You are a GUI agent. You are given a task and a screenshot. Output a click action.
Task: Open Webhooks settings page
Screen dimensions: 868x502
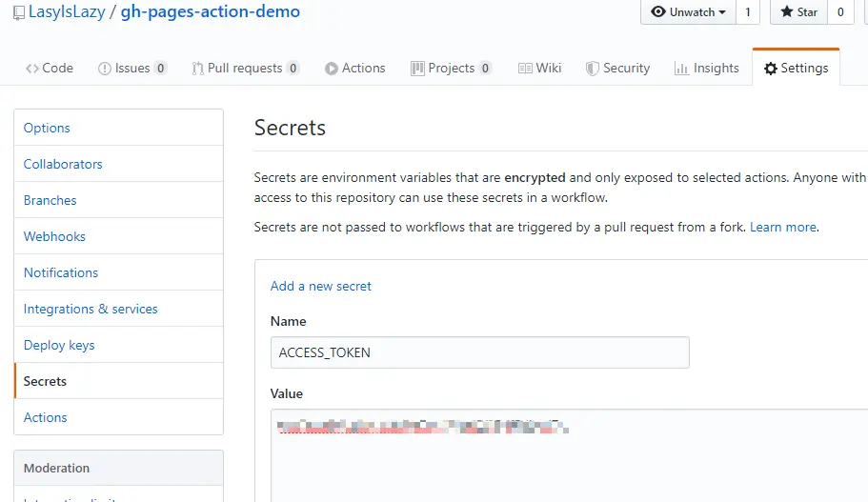(x=54, y=236)
